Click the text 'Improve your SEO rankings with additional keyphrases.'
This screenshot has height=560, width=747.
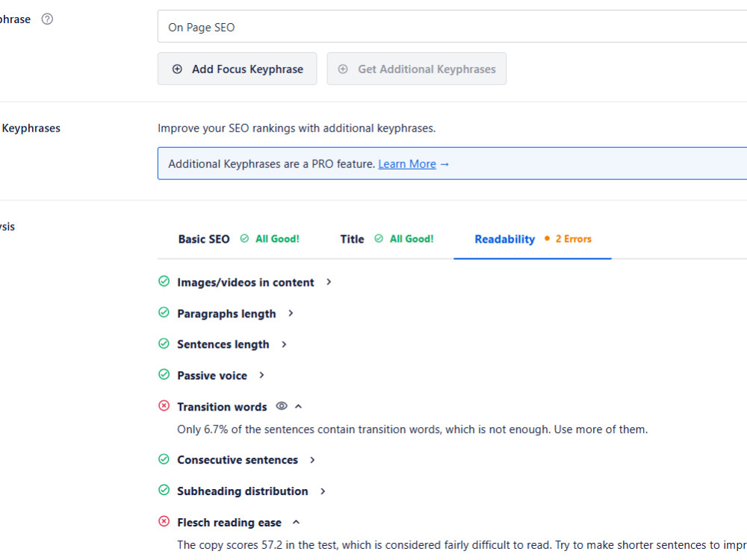[297, 128]
